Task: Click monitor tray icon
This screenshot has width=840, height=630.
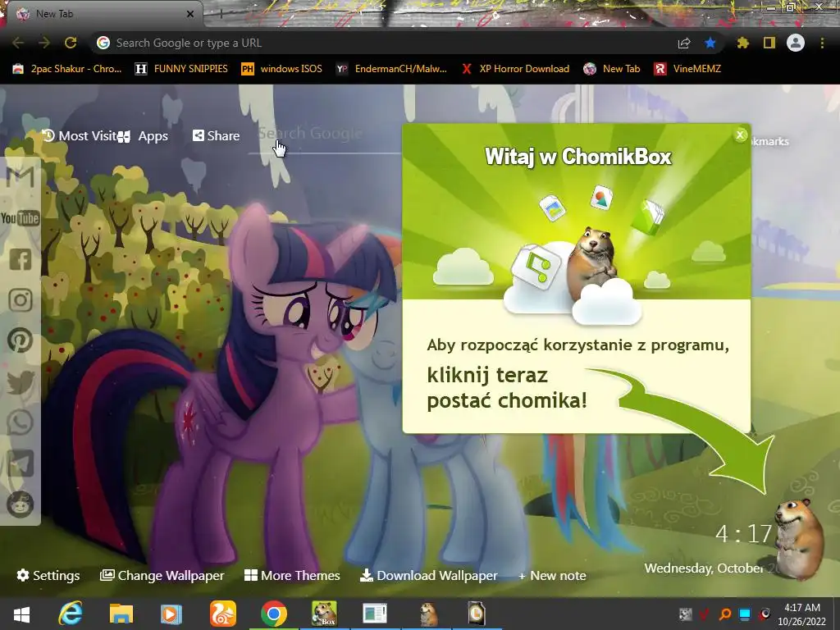Action: 745,614
